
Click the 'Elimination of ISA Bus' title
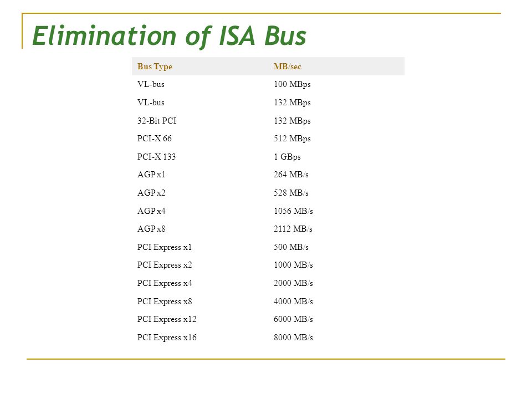tap(169, 36)
